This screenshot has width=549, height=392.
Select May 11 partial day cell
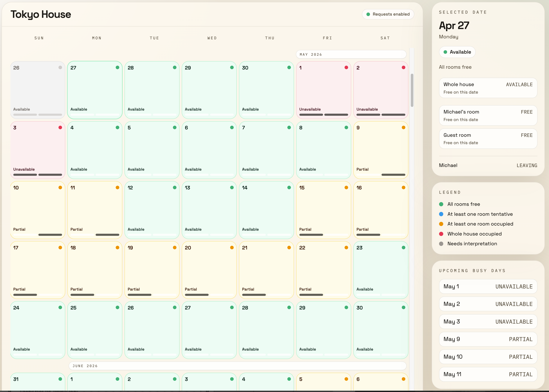click(x=95, y=210)
